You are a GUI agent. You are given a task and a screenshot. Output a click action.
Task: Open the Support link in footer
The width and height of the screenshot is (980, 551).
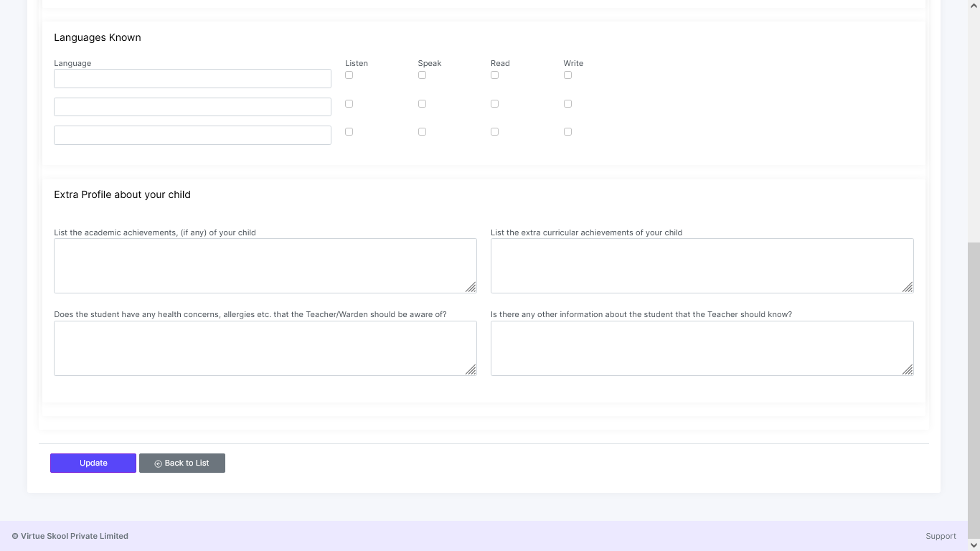tap(941, 536)
